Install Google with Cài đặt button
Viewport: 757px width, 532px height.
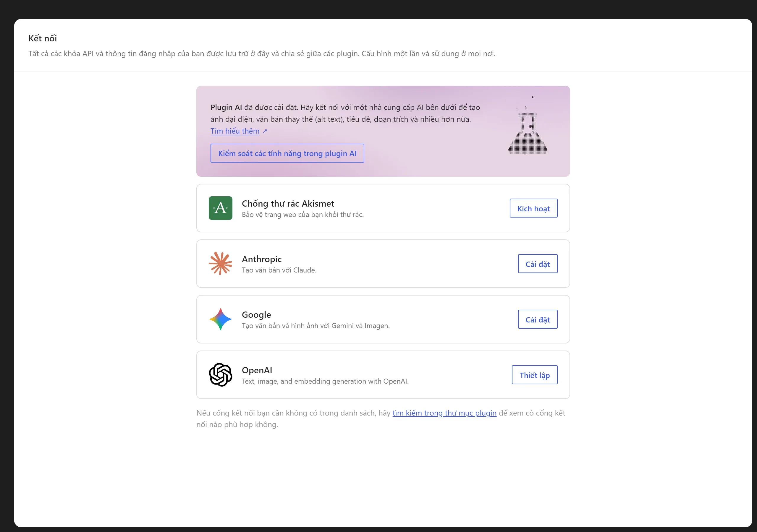[537, 319]
